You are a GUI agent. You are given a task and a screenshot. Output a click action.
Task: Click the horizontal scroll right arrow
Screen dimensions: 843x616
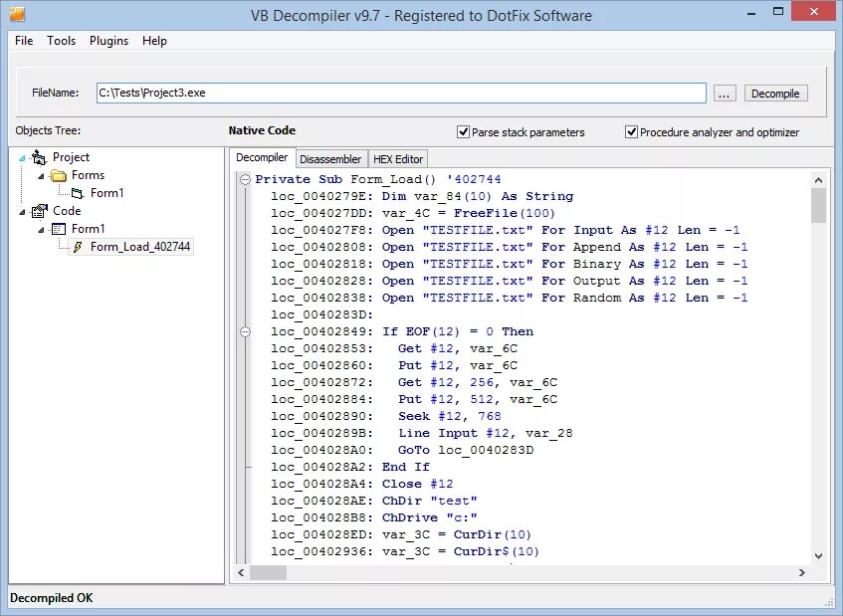[x=801, y=573]
